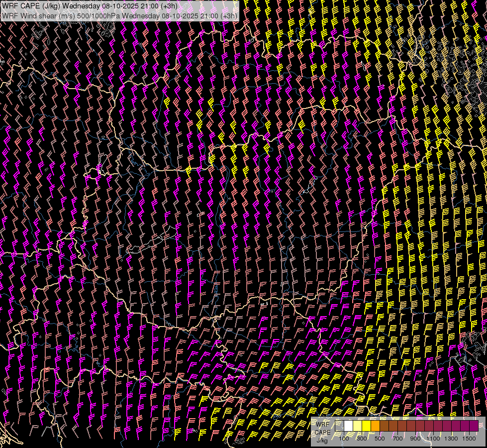Click the 700 label on the legend
Viewport: 487px width, 448px height.
tap(397, 439)
